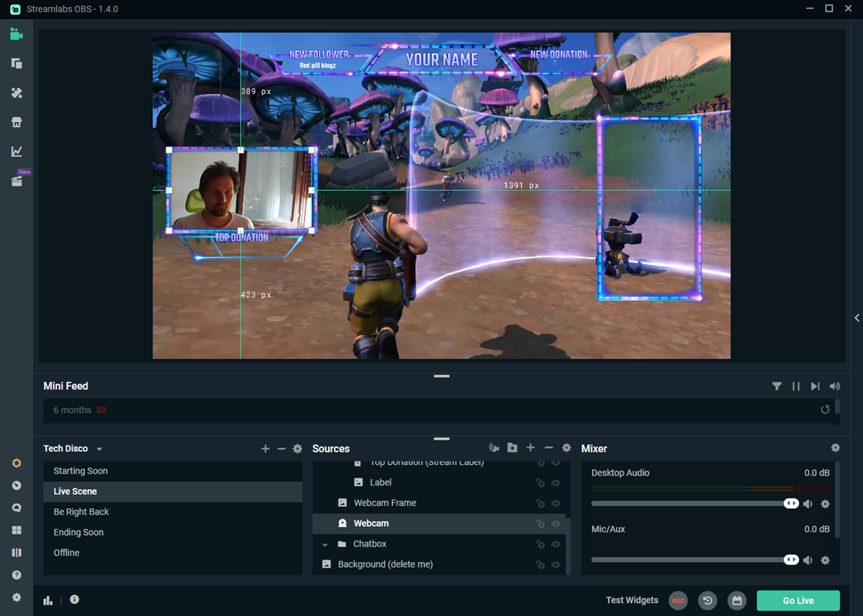This screenshot has height=616, width=863.
Task: Hide the Webcam source with its eye icon
Action: coord(556,524)
